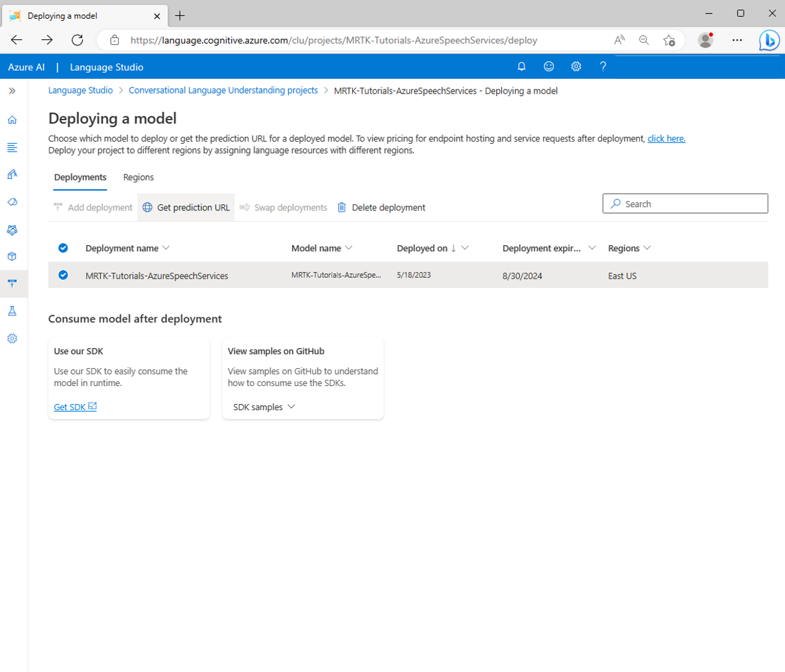Image resolution: width=785 pixels, height=672 pixels.
Task: Close the Deploying a model tab
Action: [x=157, y=16]
